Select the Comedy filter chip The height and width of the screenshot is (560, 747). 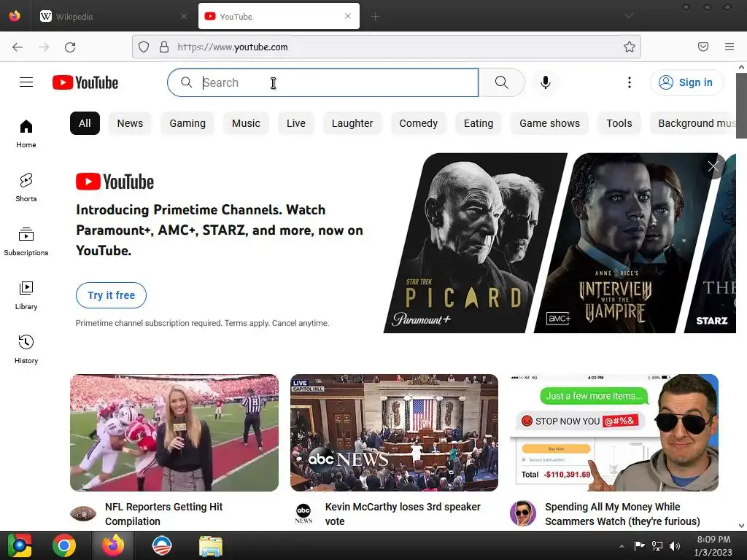coord(418,123)
